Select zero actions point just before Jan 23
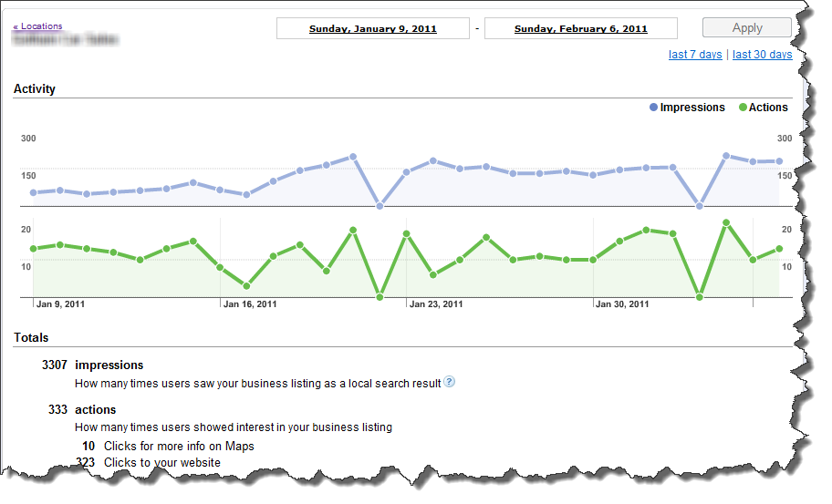Image resolution: width=832 pixels, height=504 pixels. click(x=380, y=297)
